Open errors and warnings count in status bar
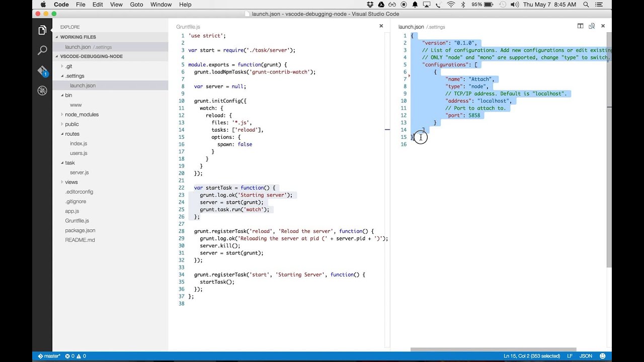The width and height of the screenshot is (644, 362). (75, 356)
